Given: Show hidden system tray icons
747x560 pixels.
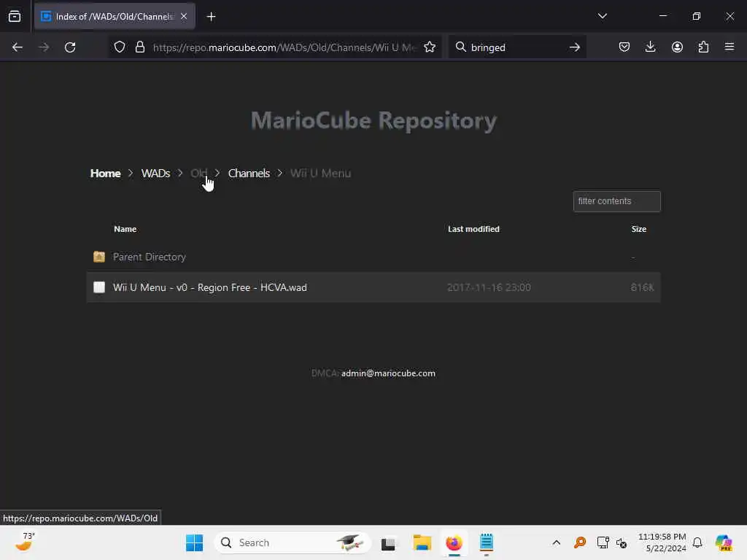Looking at the screenshot, I should [556, 542].
